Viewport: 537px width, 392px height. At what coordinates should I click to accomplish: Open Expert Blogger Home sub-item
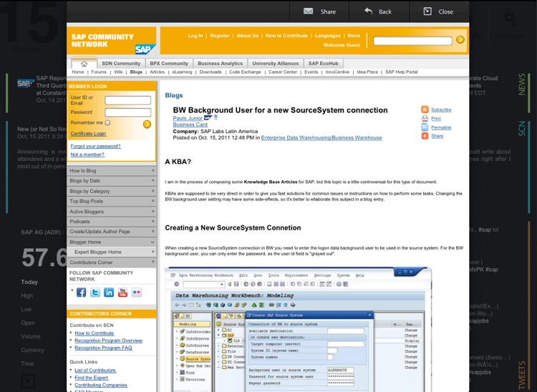coord(112,252)
